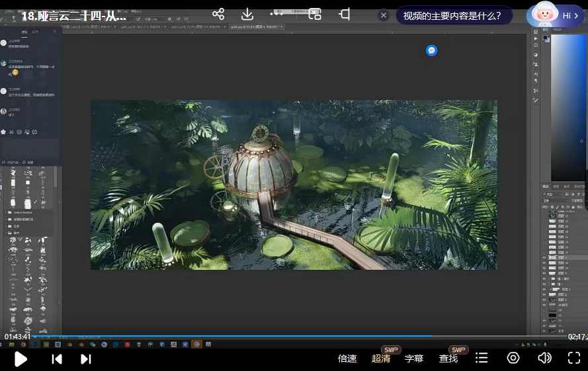Click the current time 01:43:41 label

click(17, 337)
